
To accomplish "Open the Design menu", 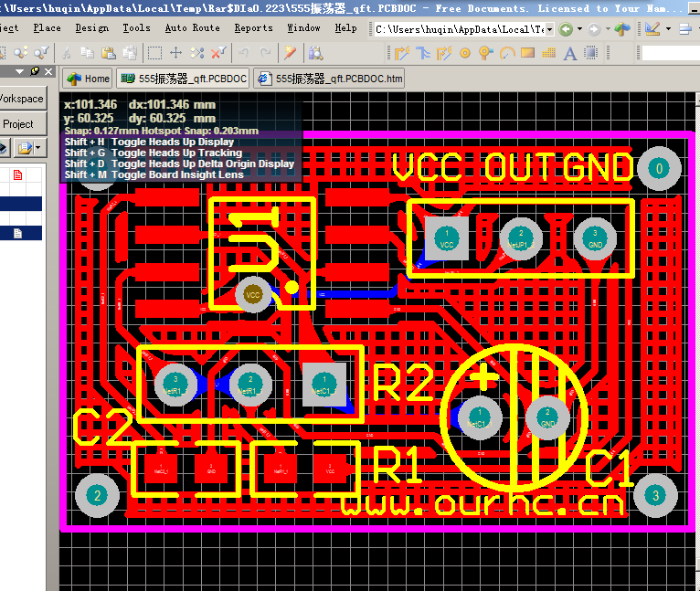I will [92, 27].
